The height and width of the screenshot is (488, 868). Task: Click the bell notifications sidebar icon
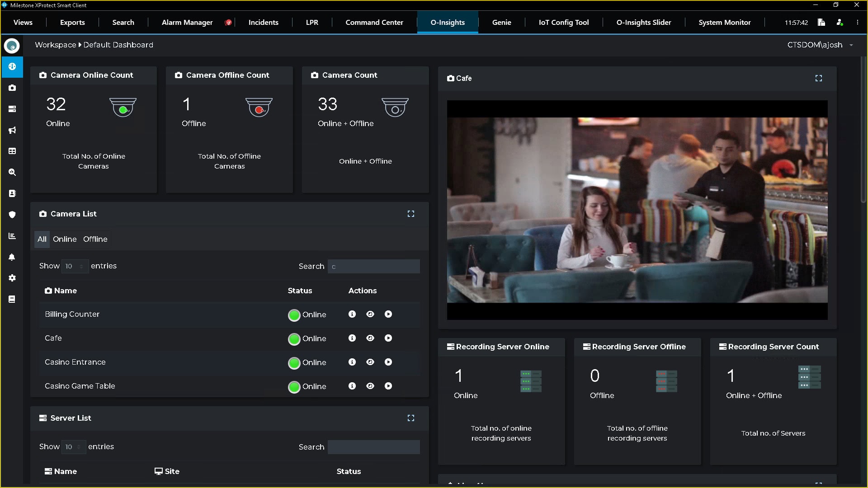(x=12, y=257)
